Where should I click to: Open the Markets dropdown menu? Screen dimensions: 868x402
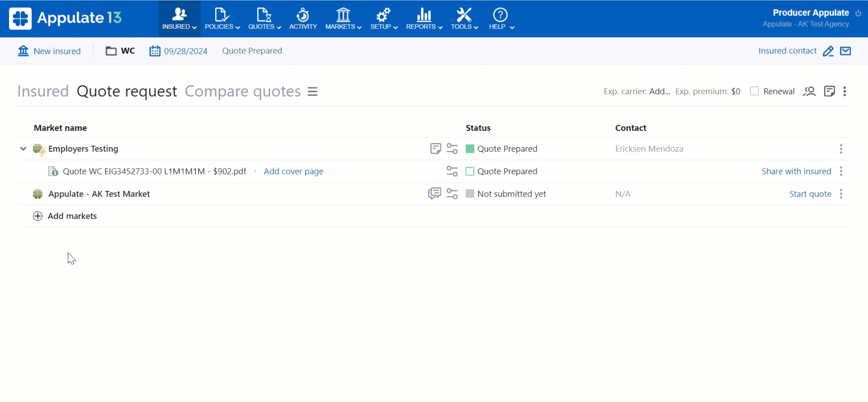coord(343,19)
